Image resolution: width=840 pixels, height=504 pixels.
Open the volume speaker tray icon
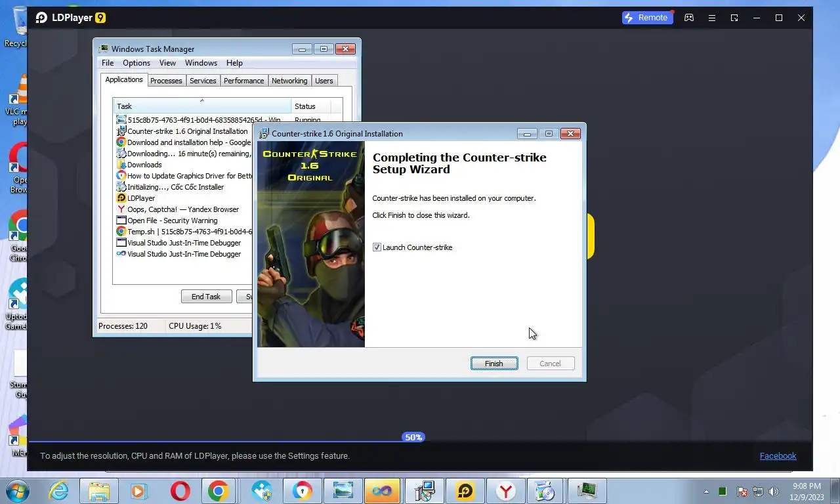774,491
